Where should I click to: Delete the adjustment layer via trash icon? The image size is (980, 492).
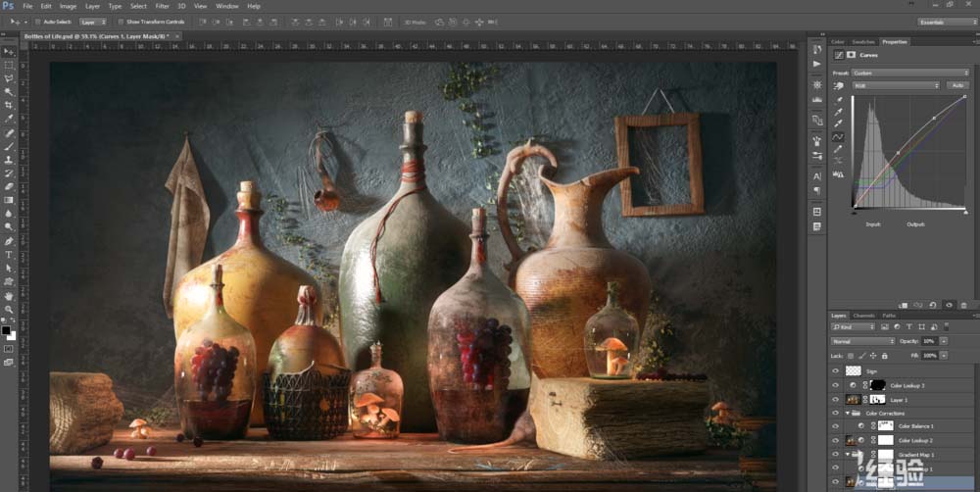963,305
